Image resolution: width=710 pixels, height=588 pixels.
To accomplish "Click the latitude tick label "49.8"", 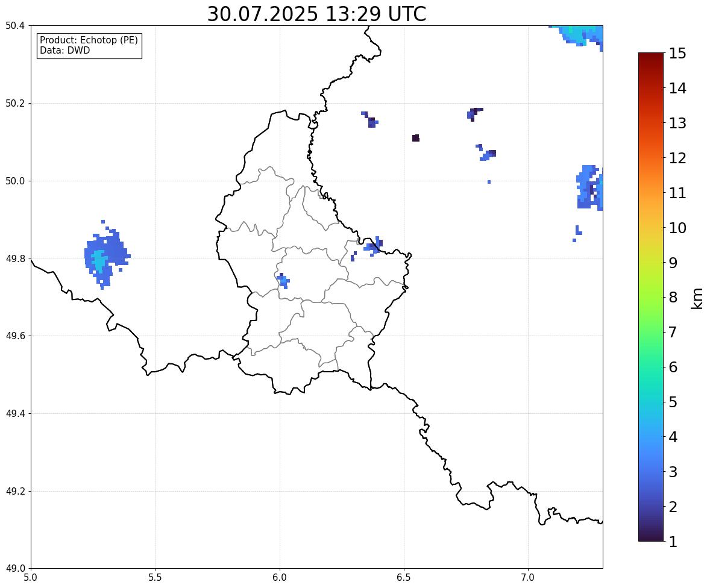I will [15, 258].
